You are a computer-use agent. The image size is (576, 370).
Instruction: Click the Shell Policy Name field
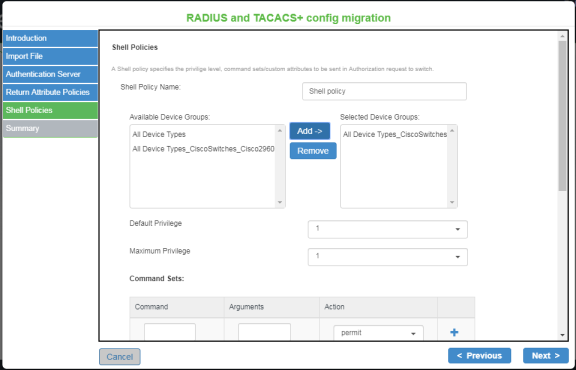[384, 91]
